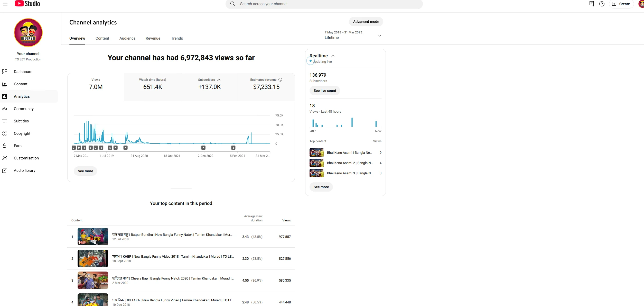The height and width of the screenshot is (306, 644).
Task: Click the Subscribers warning triangle icon
Action: pos(219,80)
